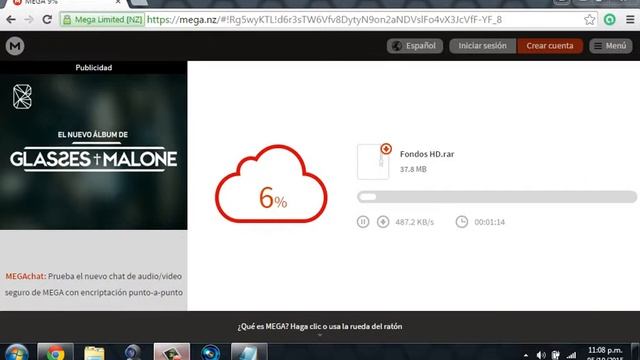Click Mega Limited [NZ] security badge
This screenshot has width=640, height=360.
pos(102,19)
